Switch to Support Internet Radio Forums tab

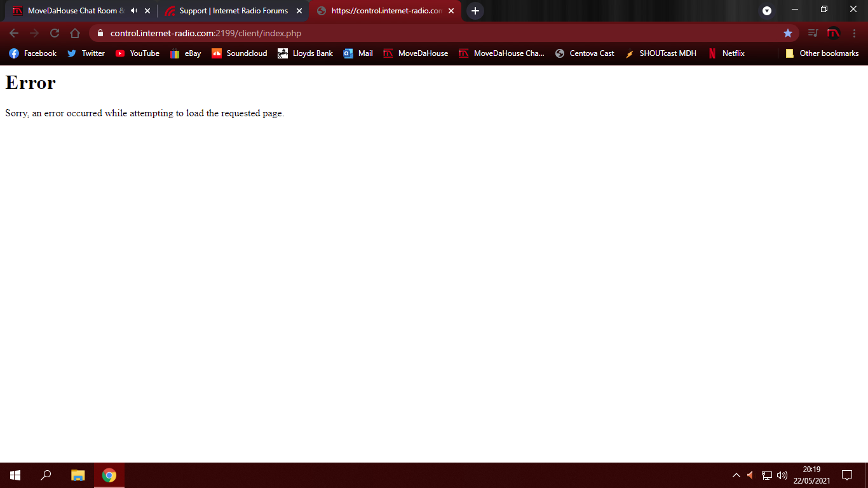[x=233, y=11]
